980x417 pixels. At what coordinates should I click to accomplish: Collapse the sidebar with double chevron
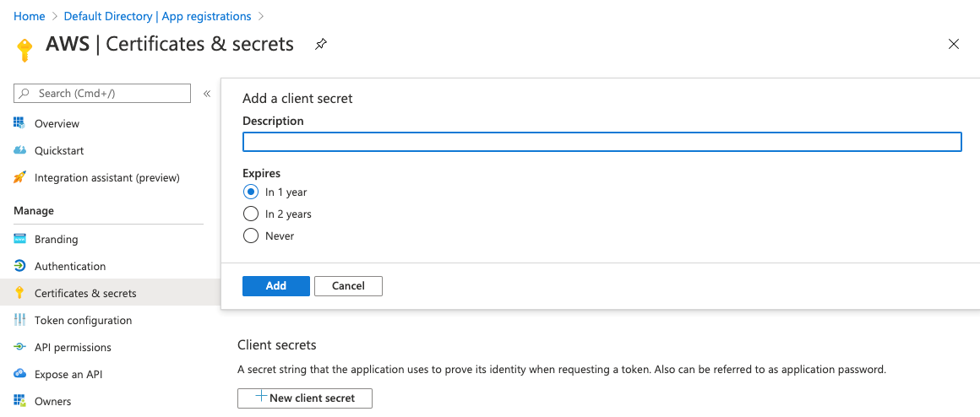[x=207, y=94]
